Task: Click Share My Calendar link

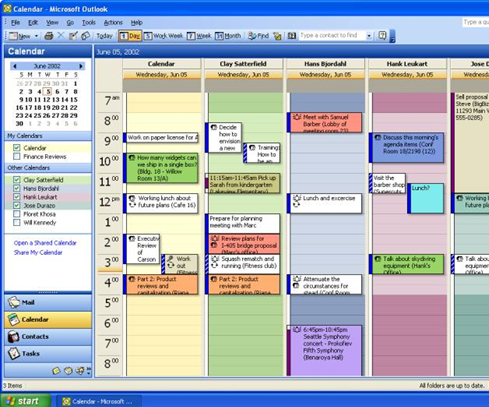Action: [x=38, y=252]
